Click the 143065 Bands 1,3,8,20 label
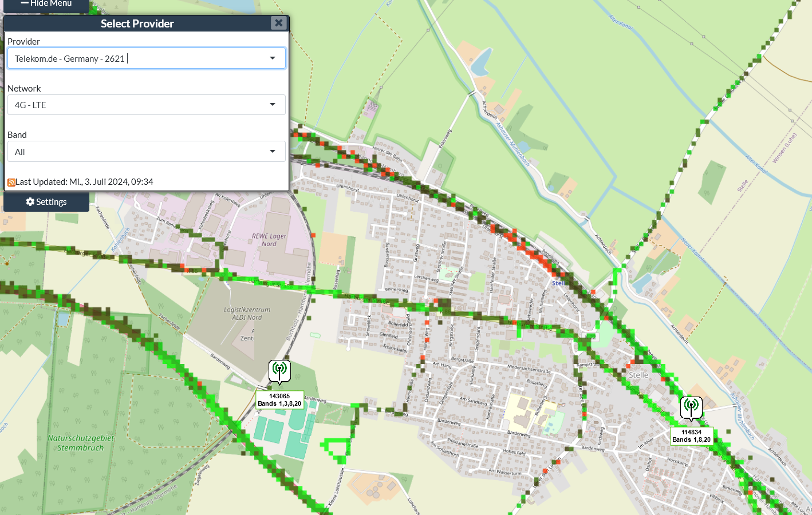Image resolution: width=812 pixels, height=515 pixels. tap(279, 399)
